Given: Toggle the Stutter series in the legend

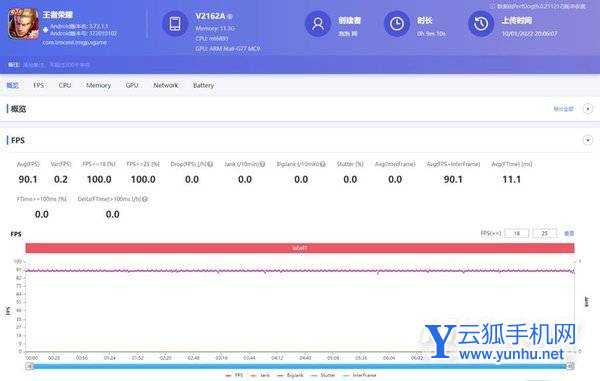Looking at the screenshot, I should (323, 375).
